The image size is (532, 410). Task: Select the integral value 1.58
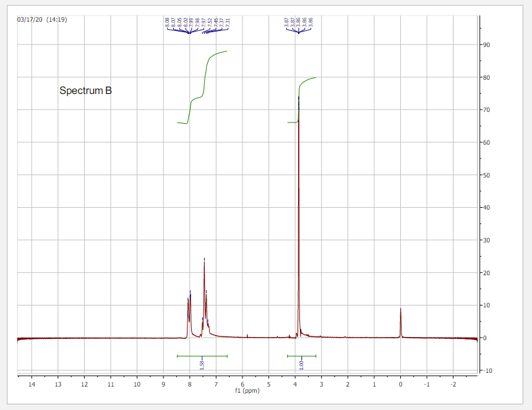(x=201, y=364)
